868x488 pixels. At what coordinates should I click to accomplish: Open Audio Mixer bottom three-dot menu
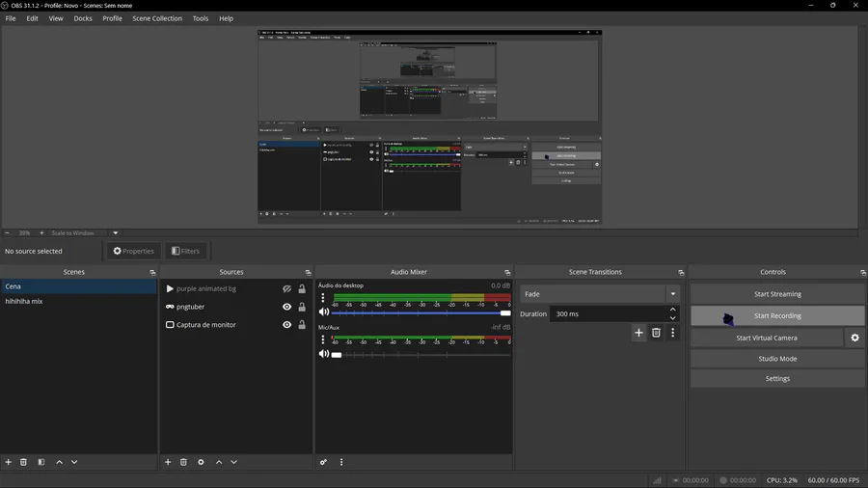click(x=341, y=462)
